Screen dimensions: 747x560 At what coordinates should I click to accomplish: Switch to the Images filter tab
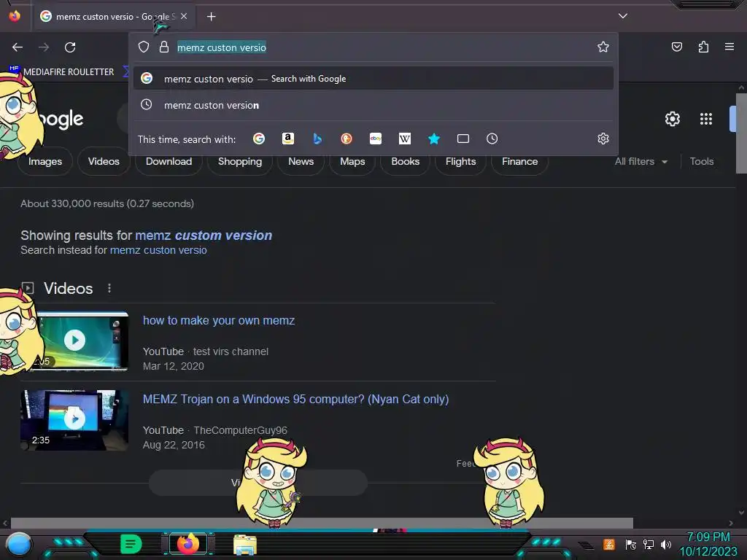tap(45, 161)
